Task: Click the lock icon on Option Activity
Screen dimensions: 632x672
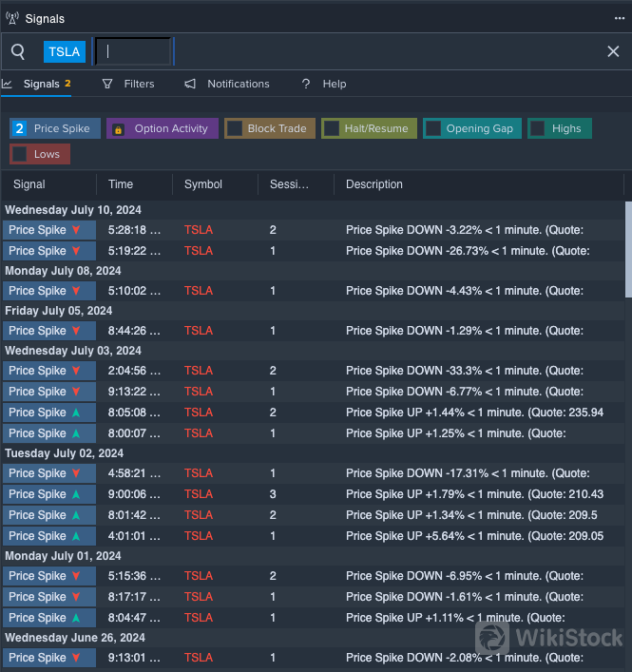Action: 118,129
